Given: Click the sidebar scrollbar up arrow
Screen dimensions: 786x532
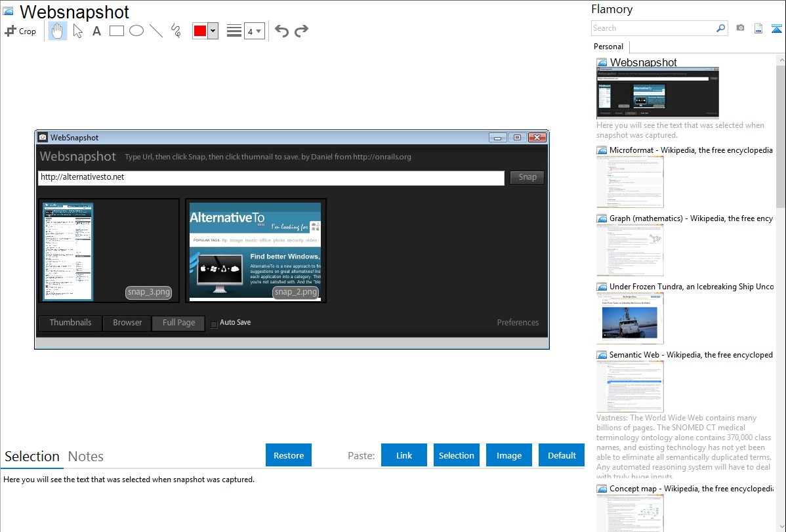Looking at the screenshot, I should [x=781, y=60].
